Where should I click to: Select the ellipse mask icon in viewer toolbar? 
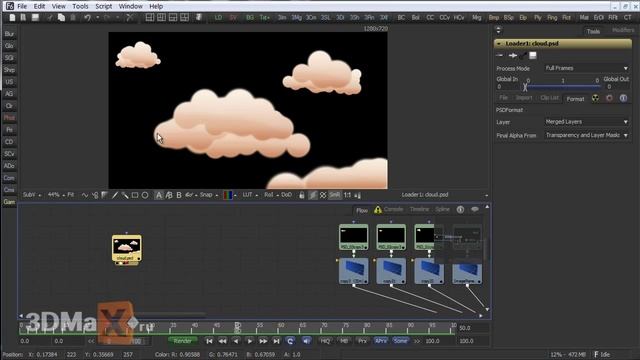pos(145,195)
